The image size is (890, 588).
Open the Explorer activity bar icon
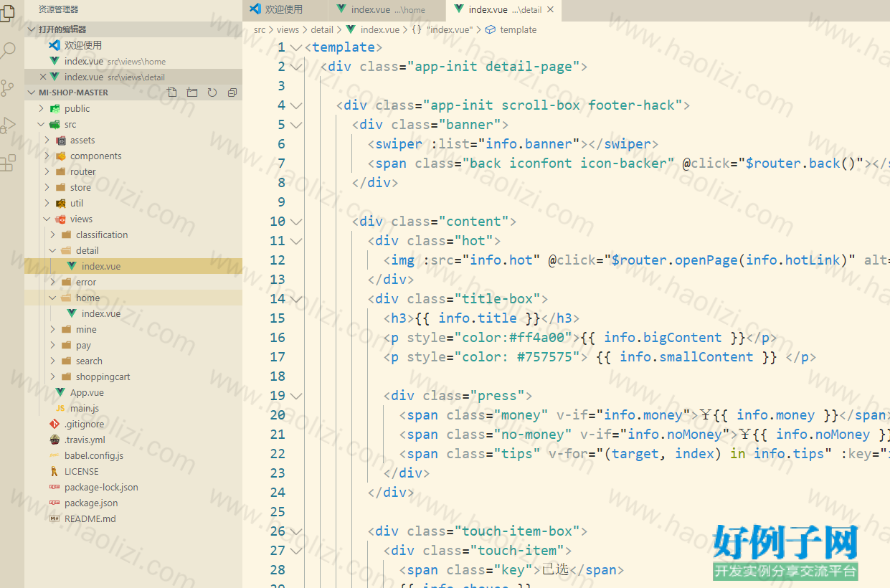(7, 14)
